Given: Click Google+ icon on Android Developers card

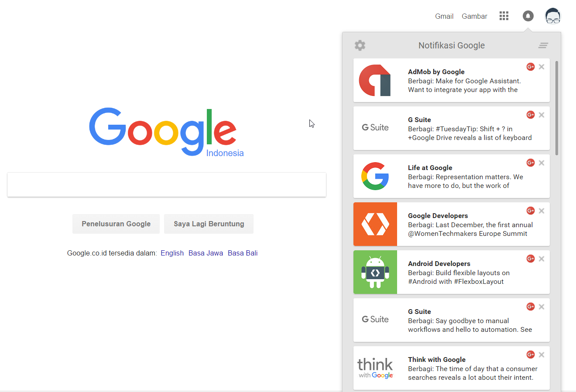Looking at the screenshot, I should pyautogui.click(x=531, y=259).
